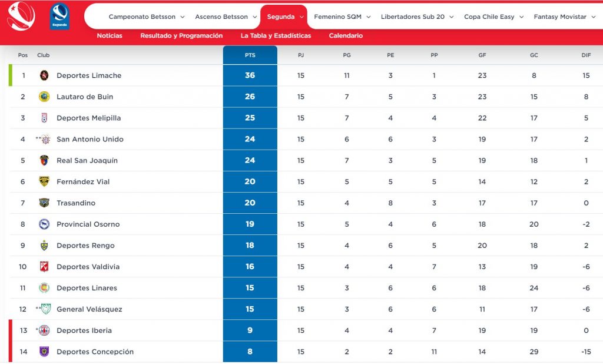The image size is (603, 364).
Task: Select Deportes Melipilla team name
Action: (x=88, y=118)
